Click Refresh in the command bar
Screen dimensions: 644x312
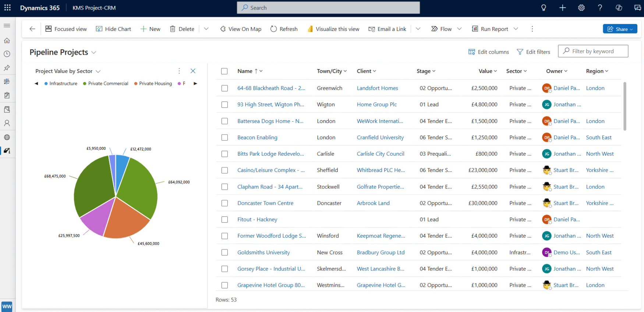click(284, 29)
